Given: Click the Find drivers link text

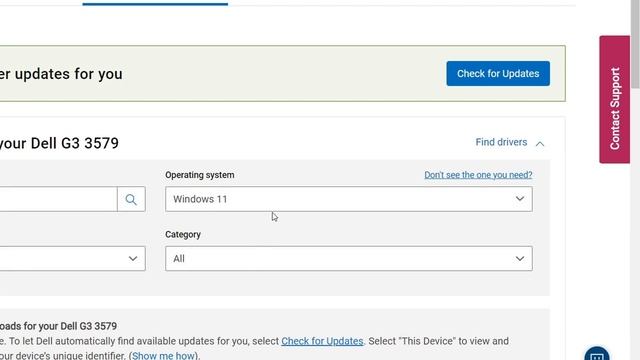Looking at the screenshot, I should 501,142.
